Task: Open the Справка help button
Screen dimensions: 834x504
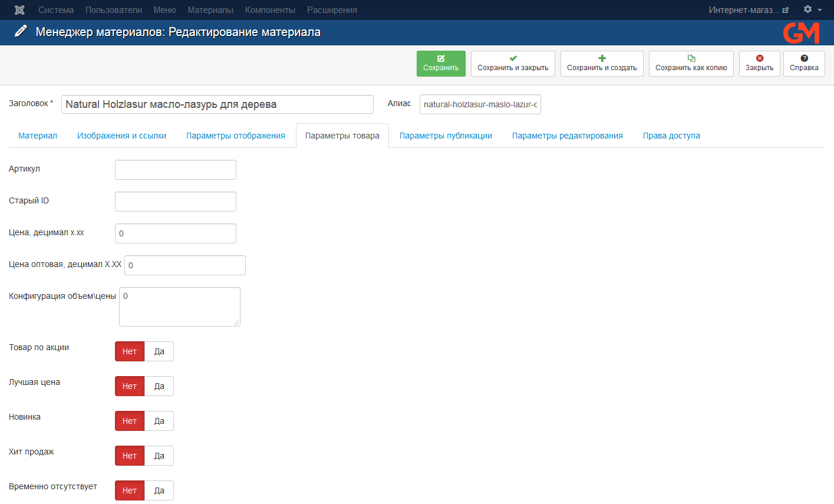Action: point(804,63)
